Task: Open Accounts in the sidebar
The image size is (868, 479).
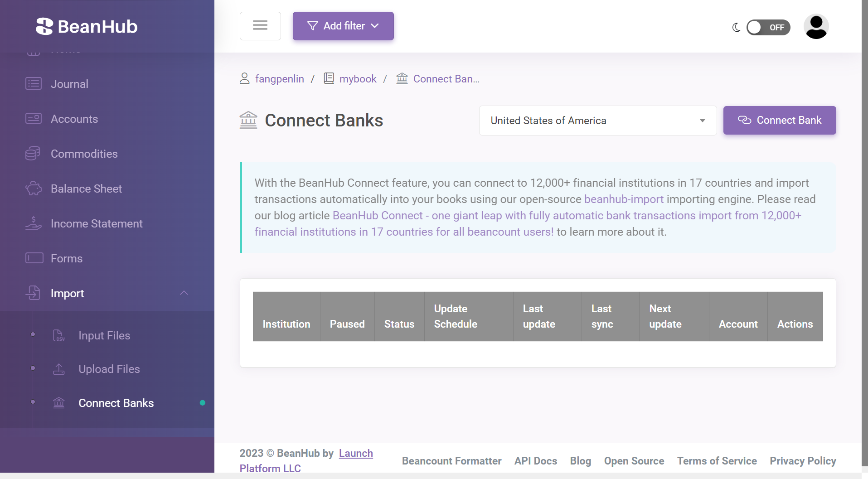Action: coord(74,119)
